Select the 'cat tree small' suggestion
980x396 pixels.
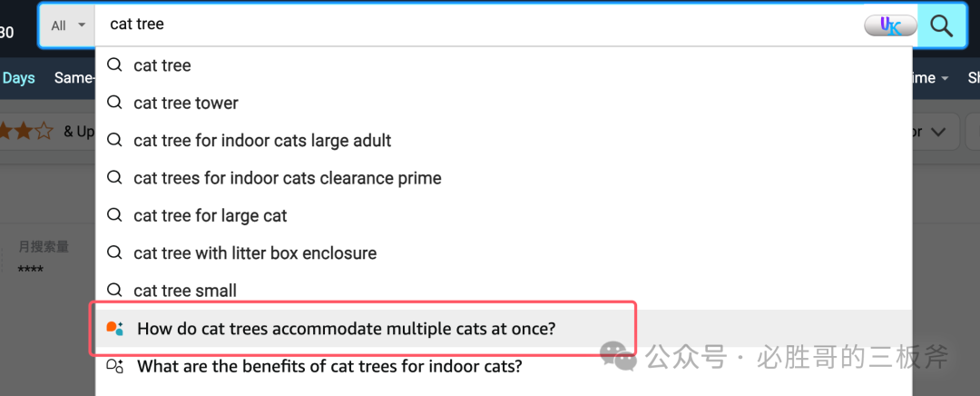point(503,291)
